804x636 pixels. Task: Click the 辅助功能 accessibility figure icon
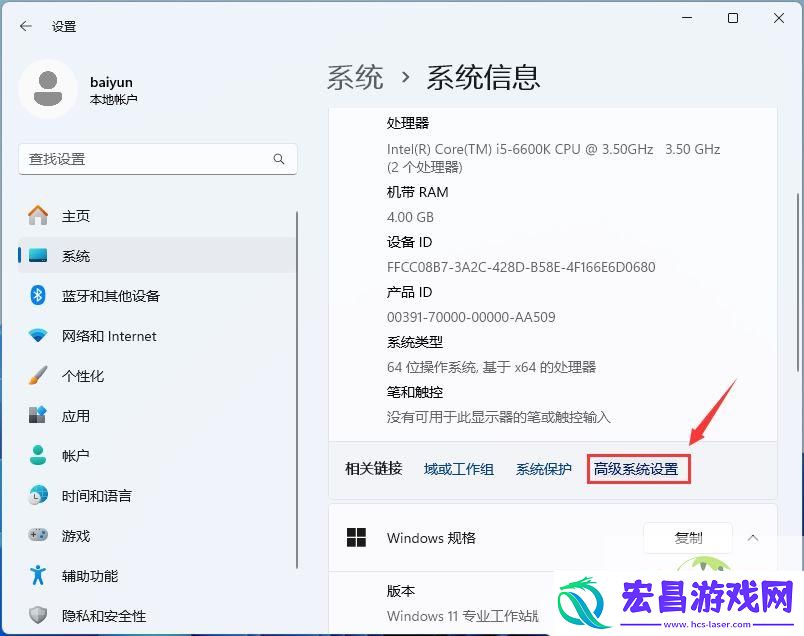pyautogui.click(x=38, y=575)
